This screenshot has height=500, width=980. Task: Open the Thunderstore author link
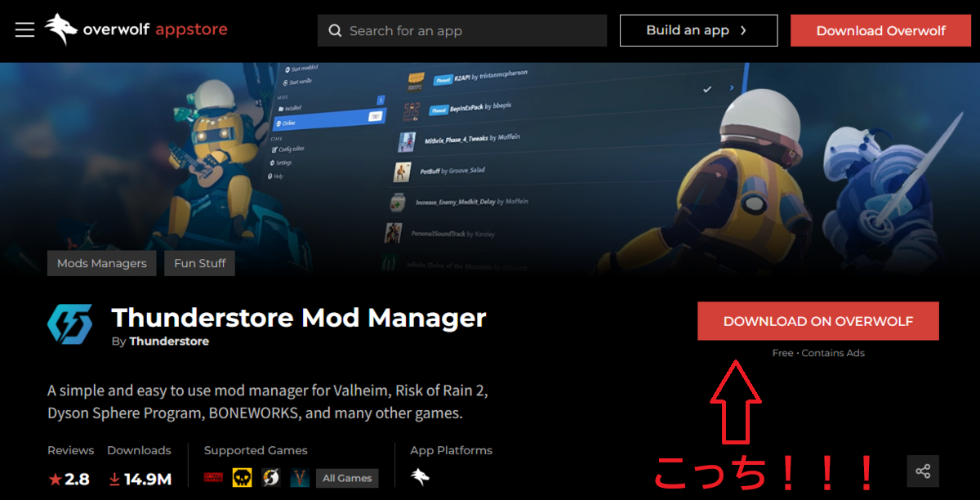click(169, 342)
